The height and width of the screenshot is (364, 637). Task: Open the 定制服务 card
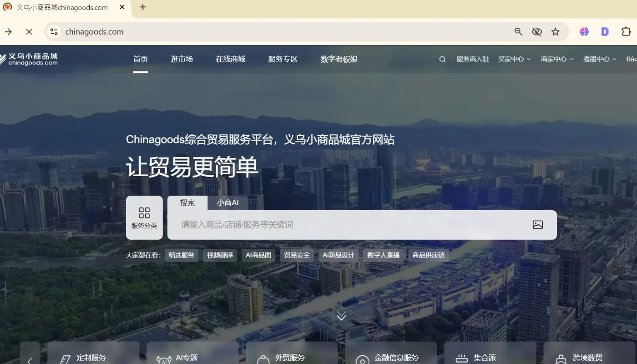click(93, 353)
